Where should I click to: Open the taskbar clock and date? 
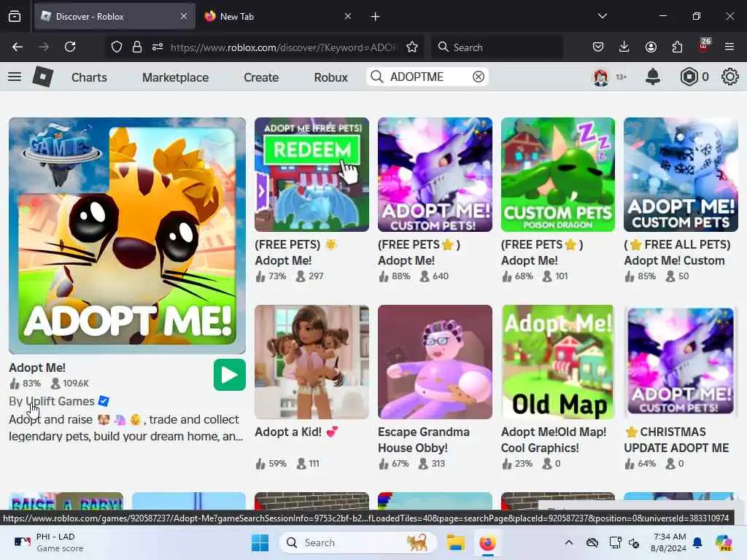(x=669, y=542)
